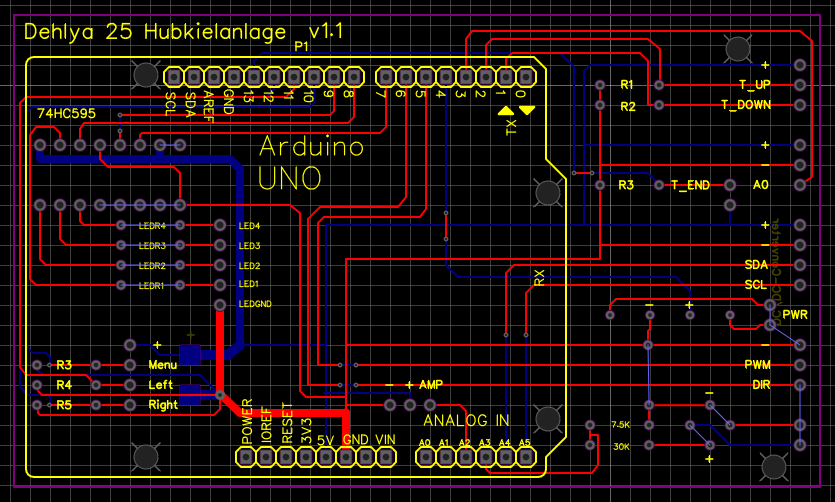This screenshot has height=502, width=835.
Task: Select the T_DOWN connector label
Action: (x=747, y=105)
